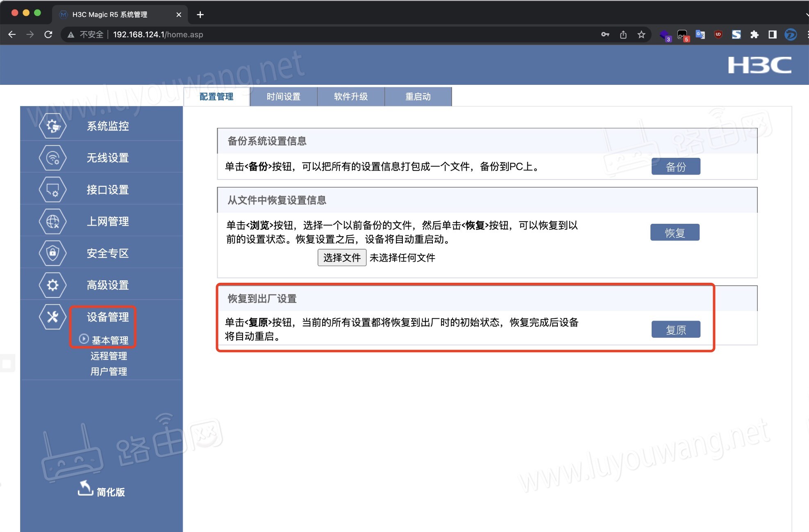Open 用户管理 in the sidebar
The image size is (809, 532).
coord(108,371)
